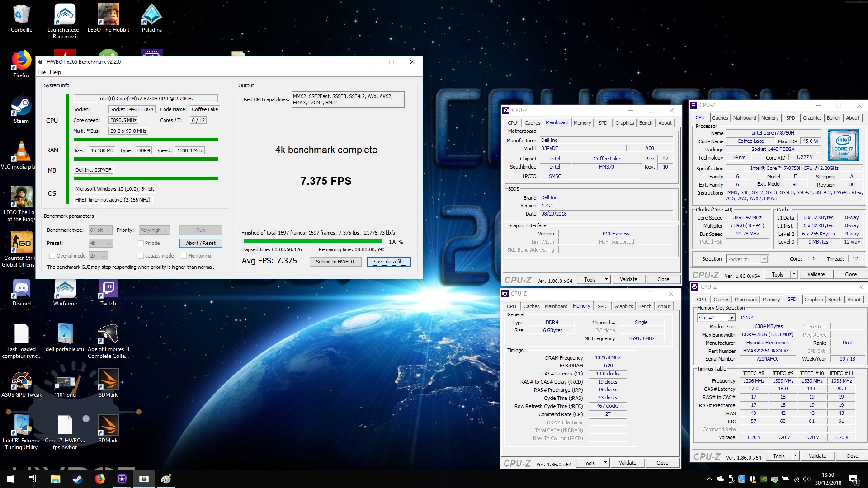The height and width of the screenshot is (488, 868).
Task: Click Close in CPU-Z Memory window
Action: 662,463
